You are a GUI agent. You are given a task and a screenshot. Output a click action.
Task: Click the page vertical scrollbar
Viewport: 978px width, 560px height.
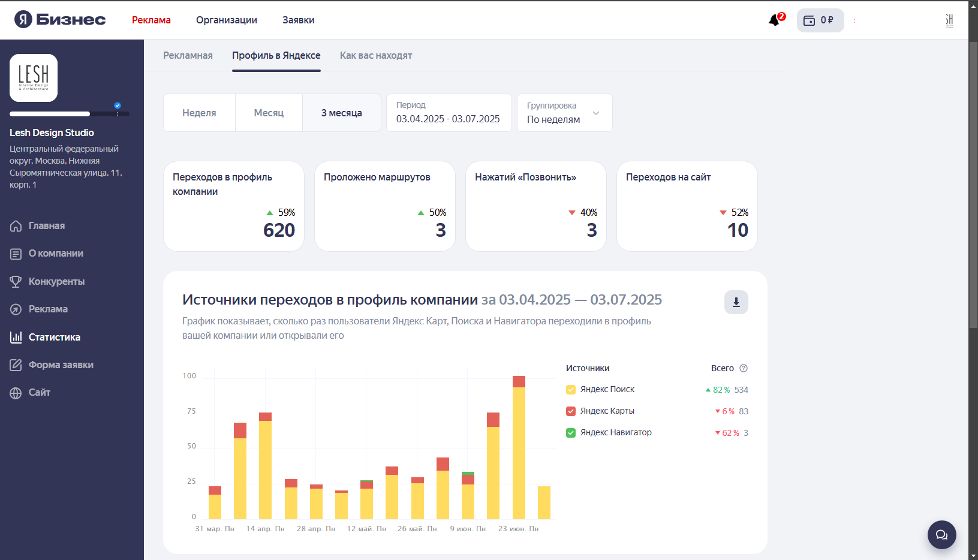coord(973,185)
